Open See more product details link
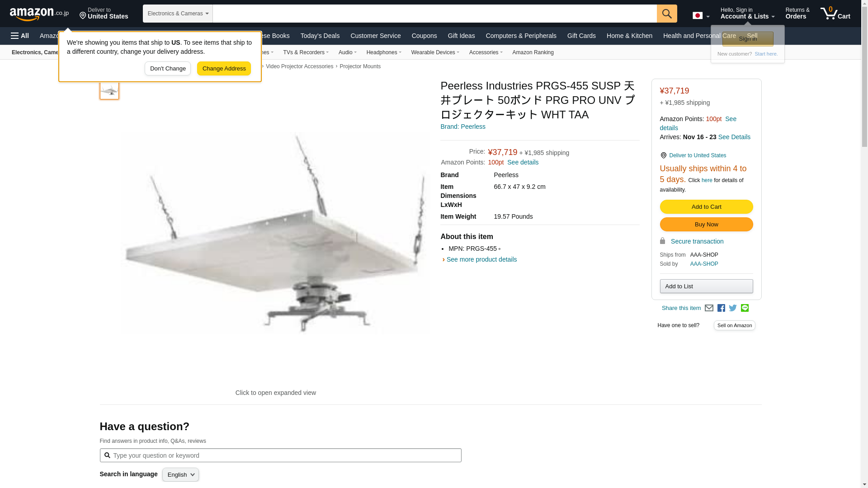 (x=481, y=260)
